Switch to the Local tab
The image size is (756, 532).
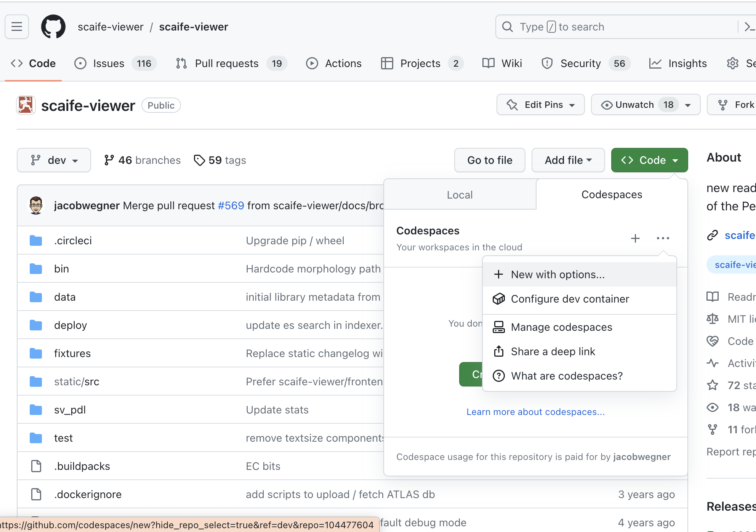coord(460,195)
